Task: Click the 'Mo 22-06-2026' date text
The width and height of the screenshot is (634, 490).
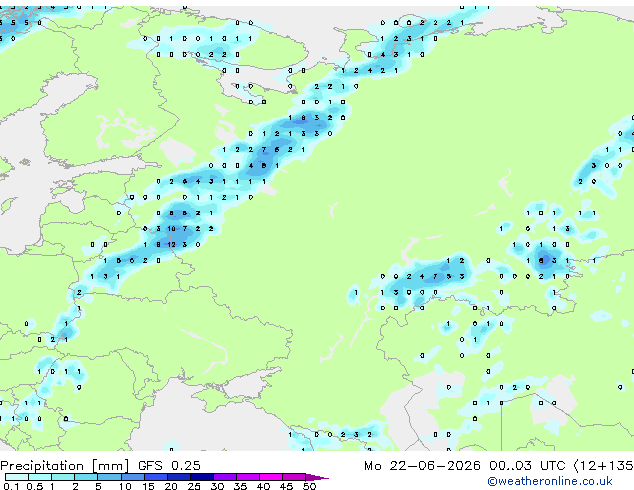Action: click(x=423, y=465)
